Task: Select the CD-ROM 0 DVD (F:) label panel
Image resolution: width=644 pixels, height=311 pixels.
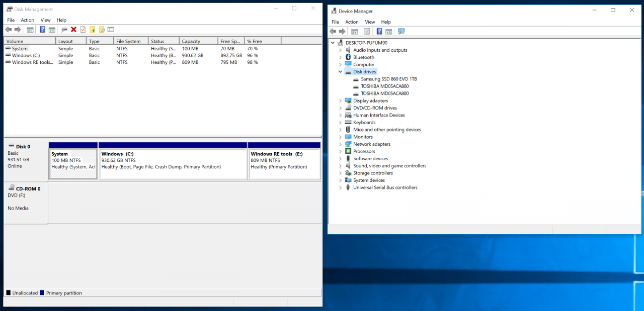Action: pos(26,203)
